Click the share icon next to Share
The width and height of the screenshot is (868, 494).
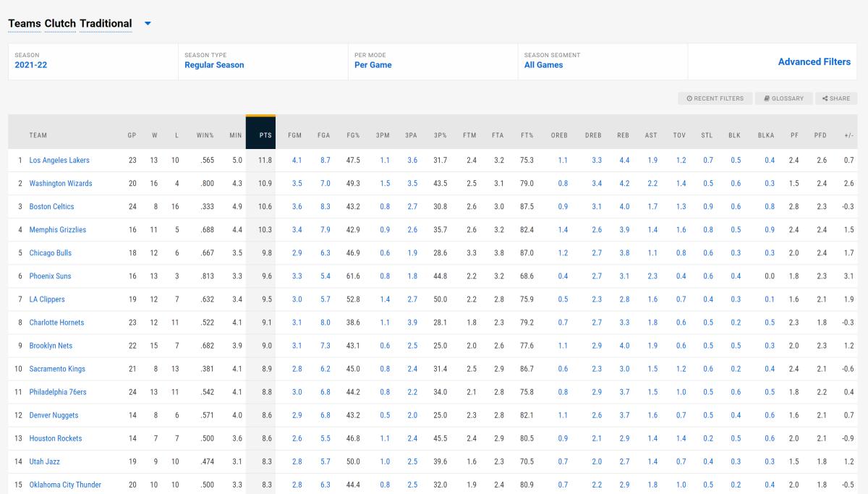(x=825, y=98)
